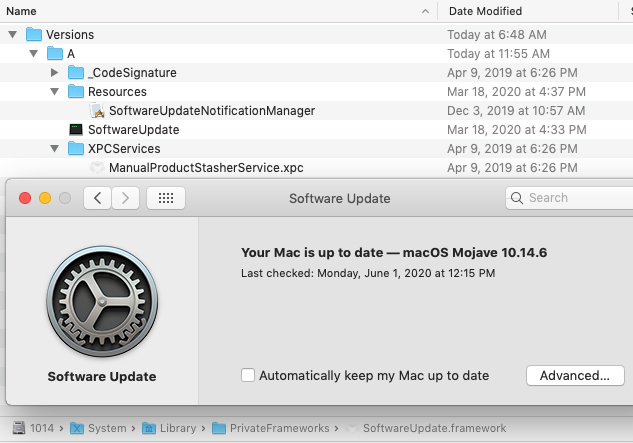Close the Software Update window

[x=25, y=198]
